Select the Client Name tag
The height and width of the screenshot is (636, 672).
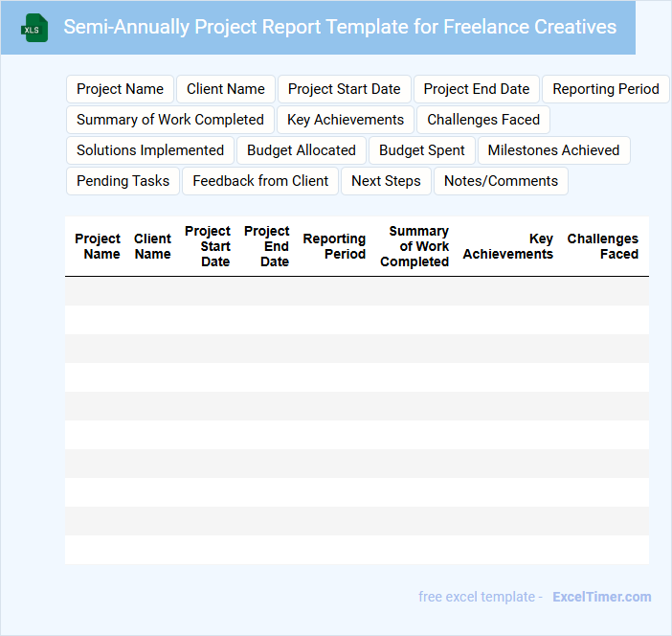point(226,89)
